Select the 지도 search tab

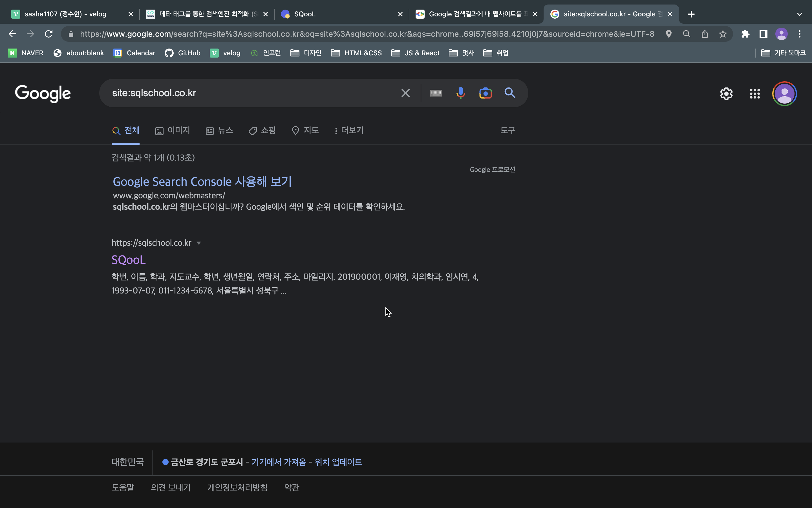(x=305, y=130)
